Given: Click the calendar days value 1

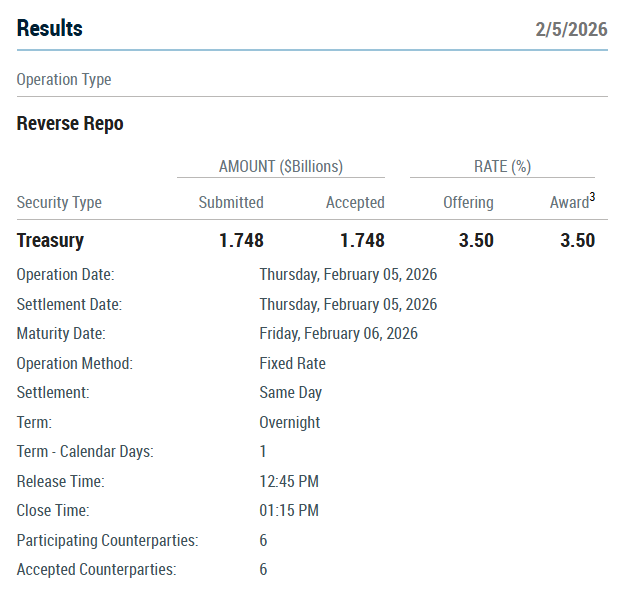Looking at the screenshot, I should pos(263,452).
